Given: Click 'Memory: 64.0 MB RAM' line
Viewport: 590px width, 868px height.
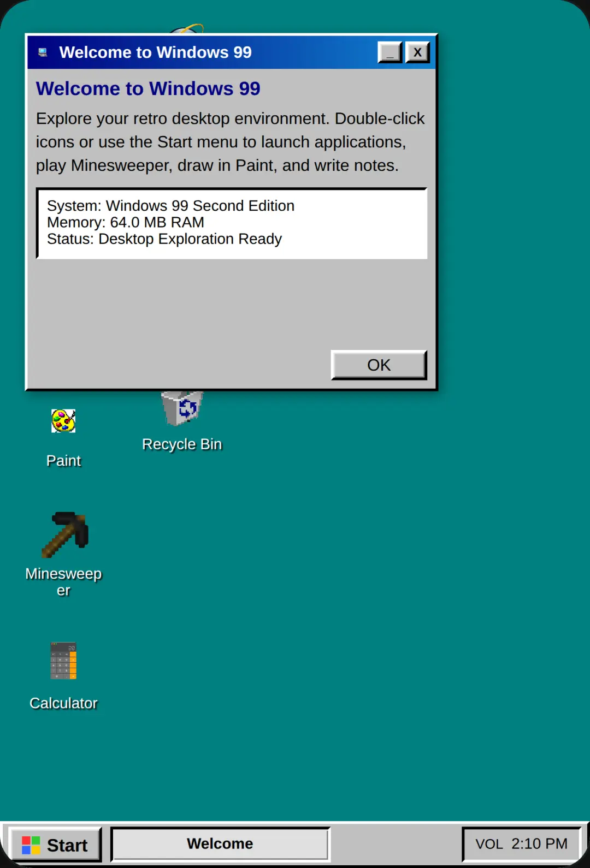Looking at the screenshot, I should [x=126, y=222].
